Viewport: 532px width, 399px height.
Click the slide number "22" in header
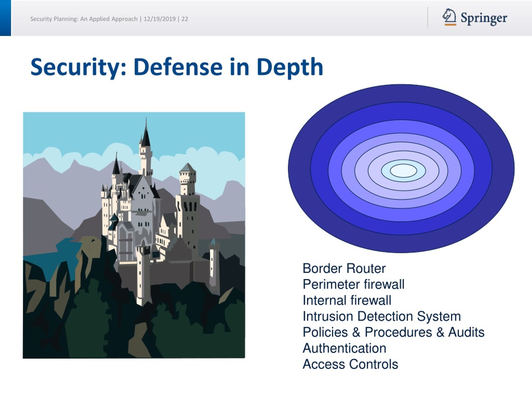pos(185,19)
